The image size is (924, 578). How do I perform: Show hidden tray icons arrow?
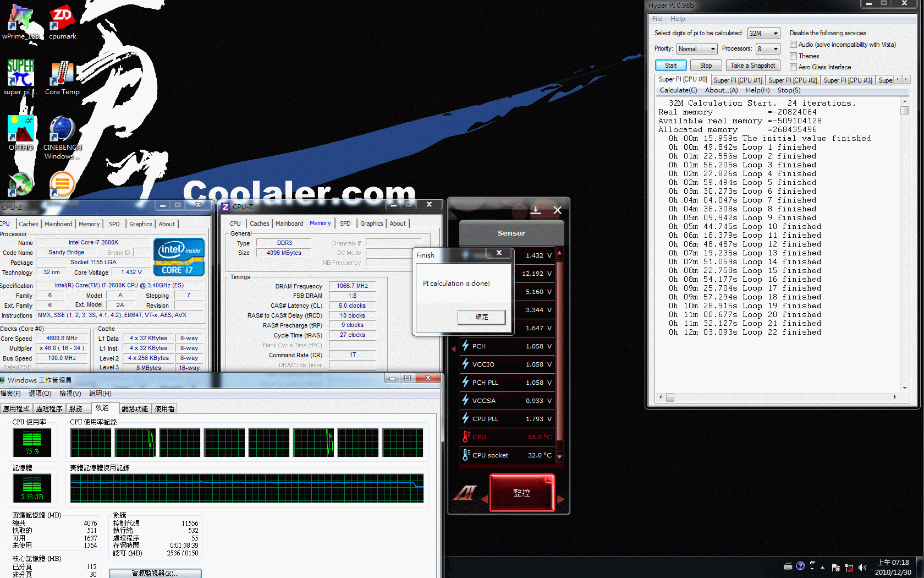tap(823, 568)
